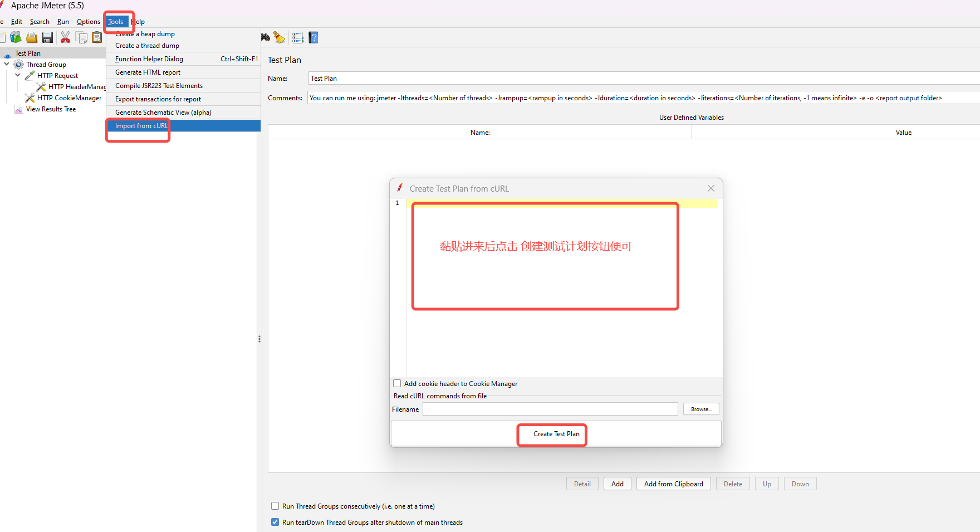Click the Comments text field
980x532 pixels.
(x=644, y=98)
